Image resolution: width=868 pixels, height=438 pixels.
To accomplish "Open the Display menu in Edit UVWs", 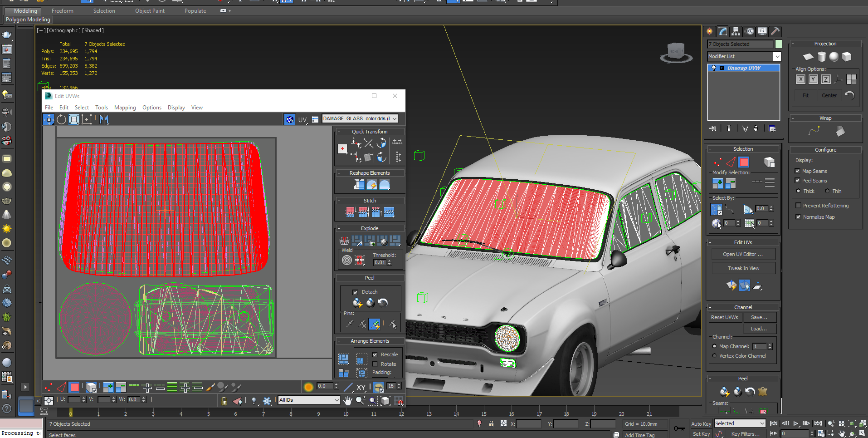I will (x=176, y=108).
